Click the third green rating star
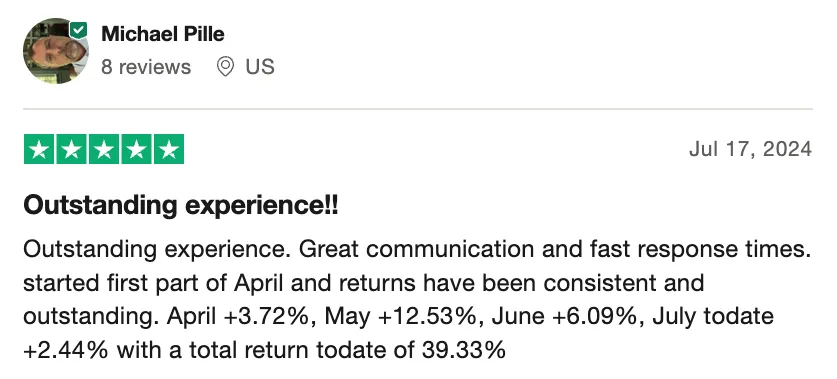This screenshot has width=837, height=379. click(x=104, y=149)
